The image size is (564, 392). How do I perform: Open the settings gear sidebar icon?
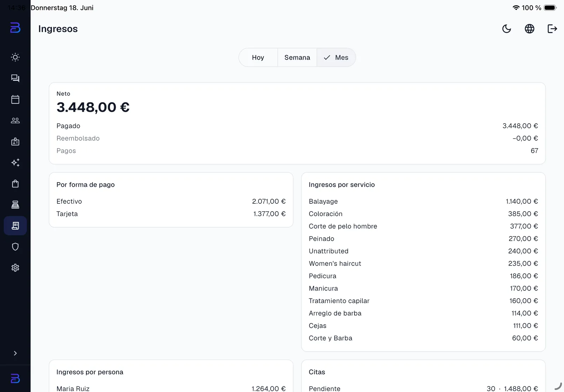tap(15, 268)
